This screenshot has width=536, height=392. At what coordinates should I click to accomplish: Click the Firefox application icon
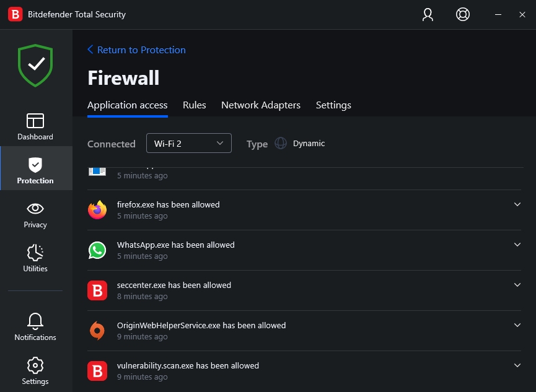[97, 210]
